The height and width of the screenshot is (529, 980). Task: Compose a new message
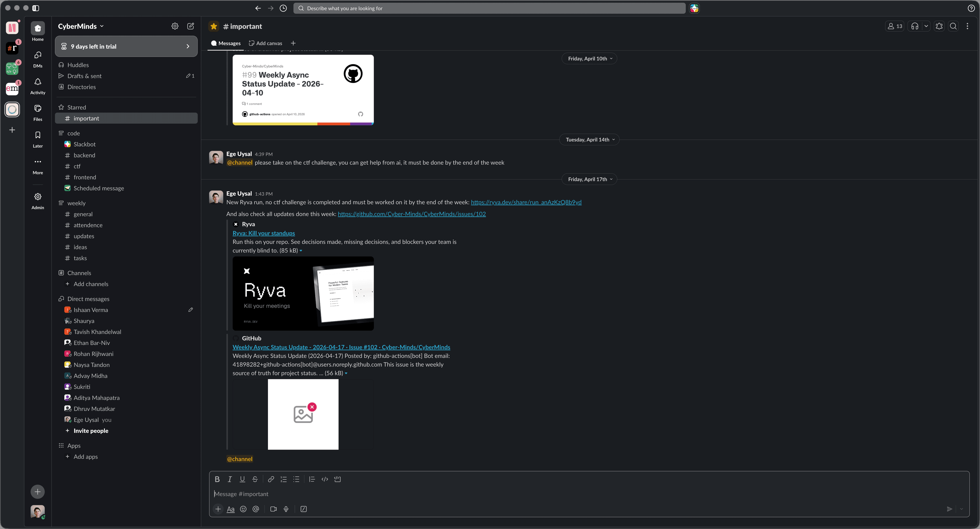(191, 26)
